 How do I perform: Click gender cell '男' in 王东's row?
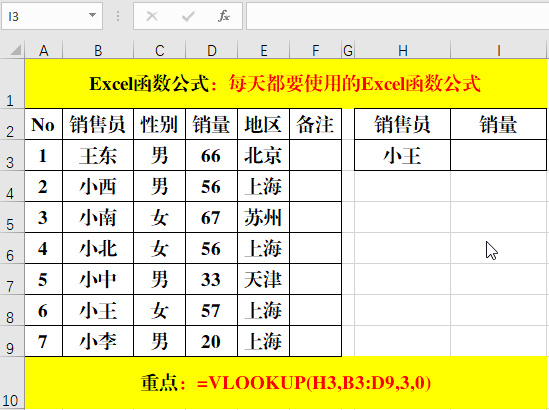(160, 155)
